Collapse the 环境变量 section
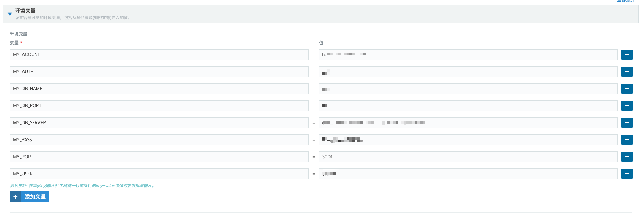 tap(10, 14)
